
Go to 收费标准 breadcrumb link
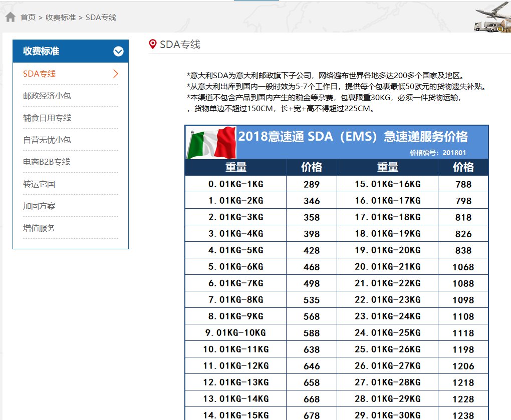[61, 17]
